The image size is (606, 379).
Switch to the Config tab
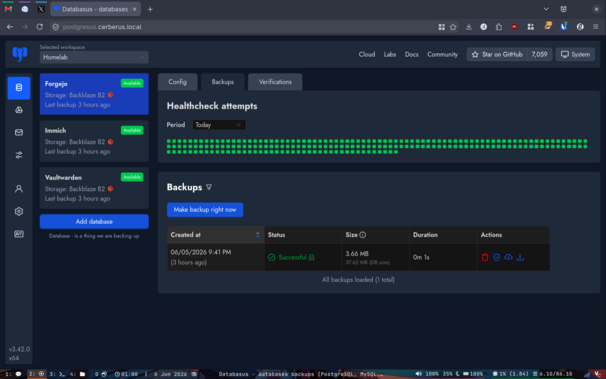point(177,82)
